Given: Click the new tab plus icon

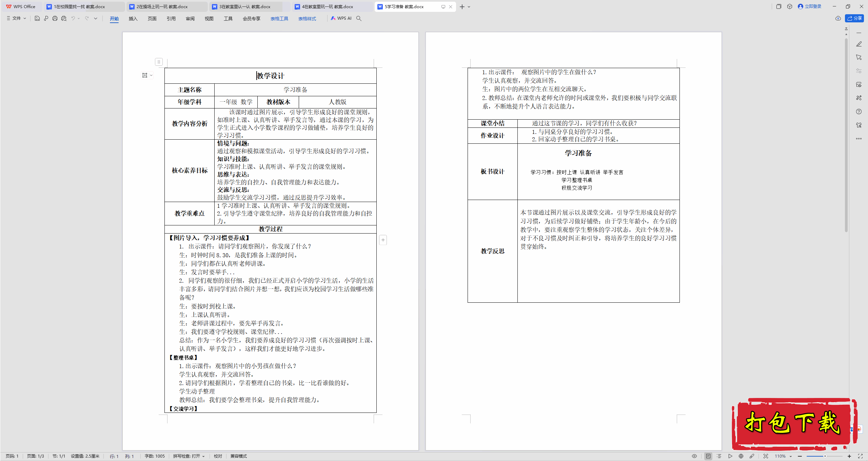Looking at the screenshot, I should 462,6.
